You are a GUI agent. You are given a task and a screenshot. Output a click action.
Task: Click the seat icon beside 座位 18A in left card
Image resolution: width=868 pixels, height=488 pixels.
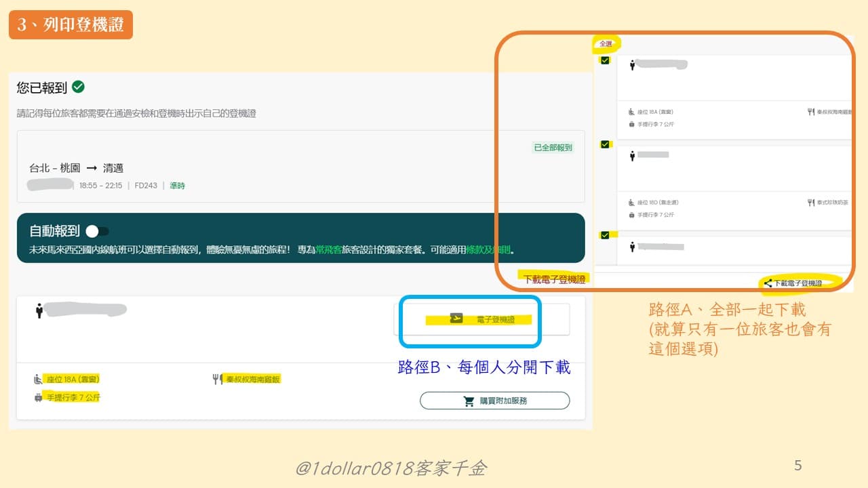click(x=38, y=379)
